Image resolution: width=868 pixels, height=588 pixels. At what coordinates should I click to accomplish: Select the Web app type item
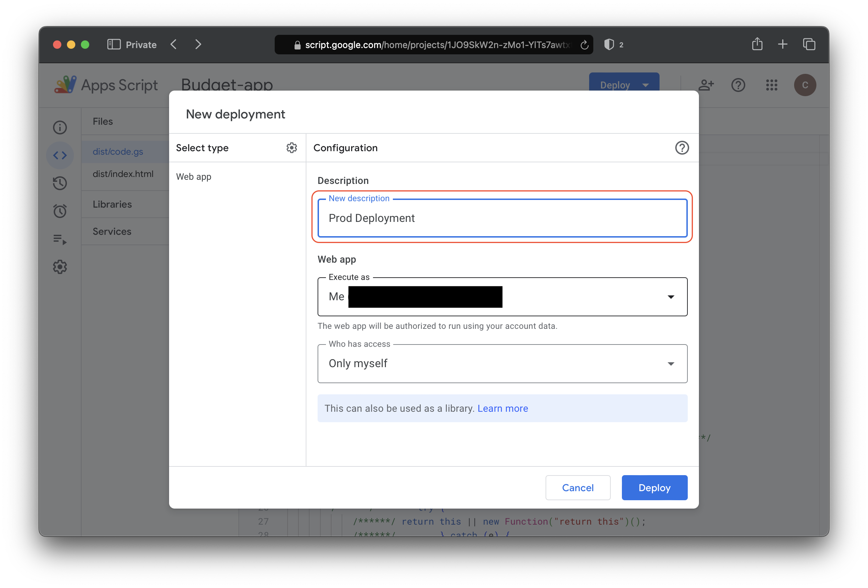pyautogui.click(x=195, y=175)
